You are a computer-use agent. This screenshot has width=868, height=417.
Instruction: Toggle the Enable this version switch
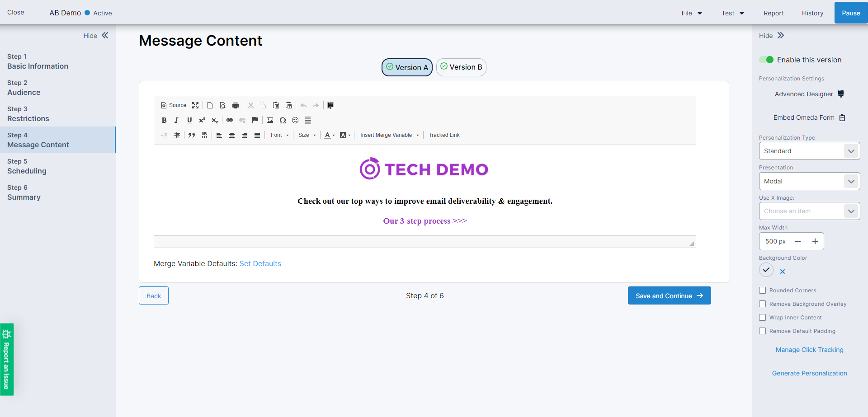[x=766, y=60]
